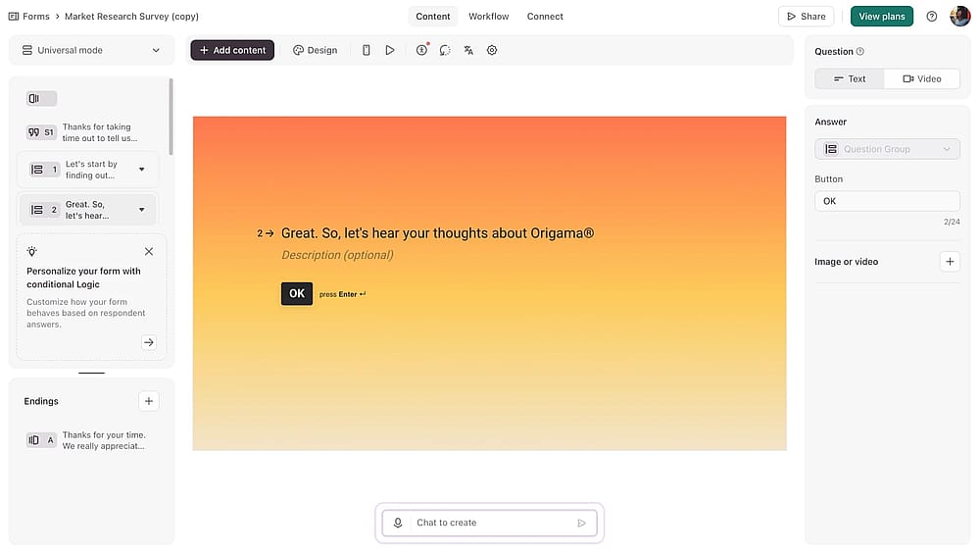The image size is (980, 553).
Task: Open the Design panel
Action: tap(315, 50)
